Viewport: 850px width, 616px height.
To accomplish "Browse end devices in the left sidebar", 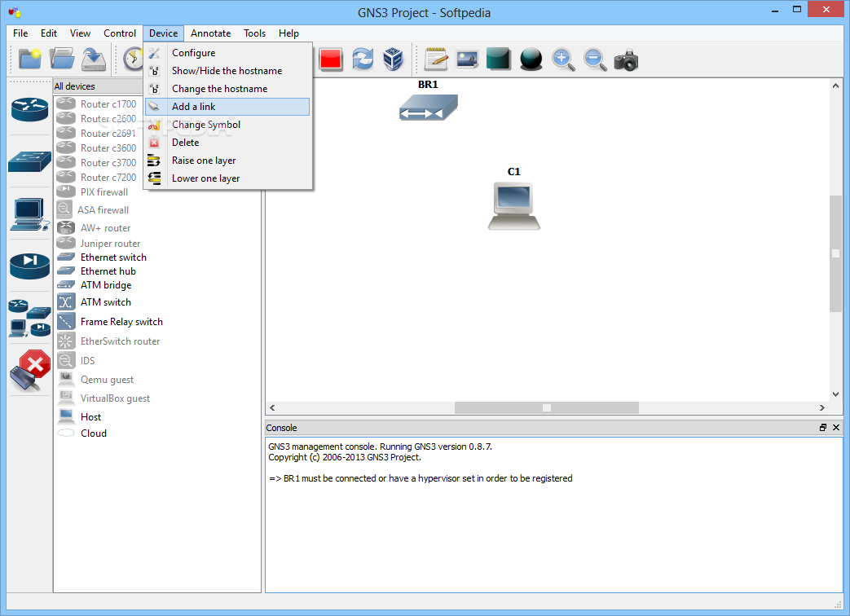I will [30, 214].
